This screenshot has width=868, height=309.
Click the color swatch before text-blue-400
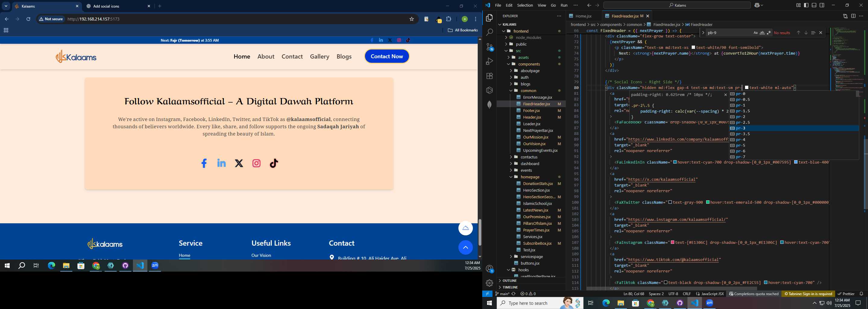coord(796,162)
